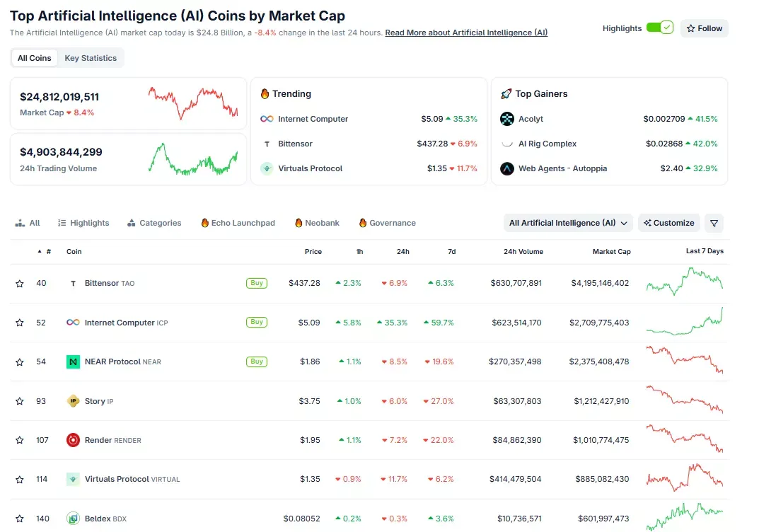The width and height of the screenshot is (759, 532).
Task: Switch to the Key Statistics tab
Action: (91, 57)
